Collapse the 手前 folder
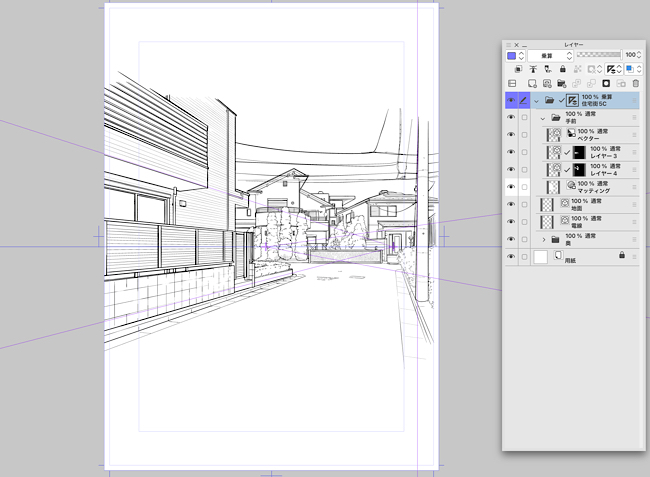 click(x=543, y=119)
